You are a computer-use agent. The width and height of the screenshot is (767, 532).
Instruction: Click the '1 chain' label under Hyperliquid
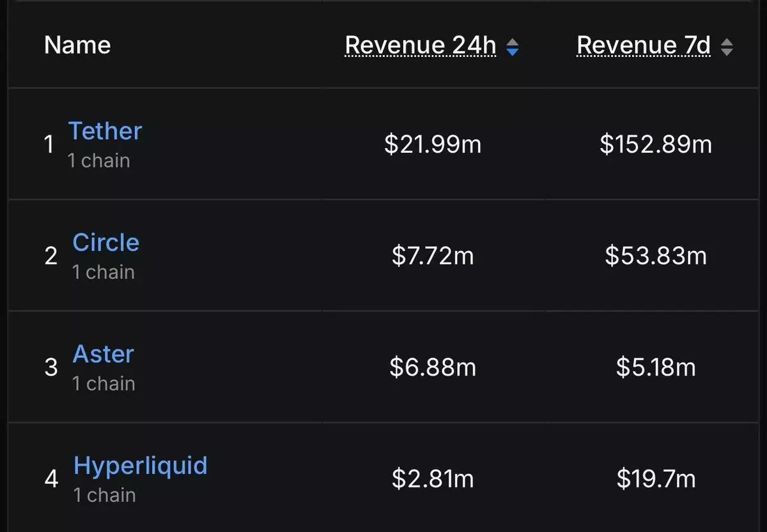click(x=104, y=496)
